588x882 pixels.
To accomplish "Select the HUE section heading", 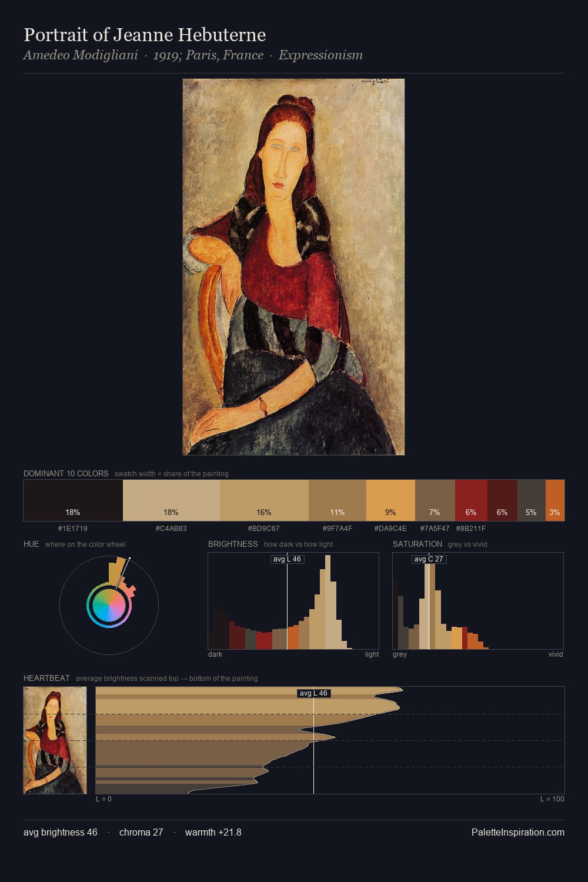I will point(31,544).
